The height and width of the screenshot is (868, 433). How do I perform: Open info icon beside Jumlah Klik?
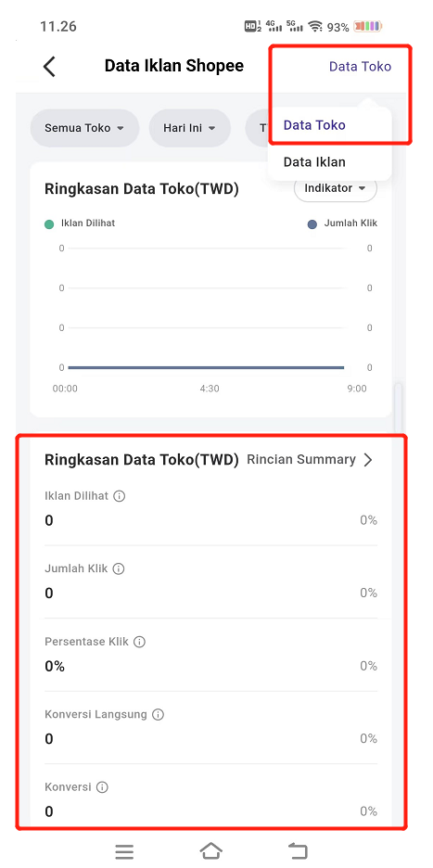(x=119, y=569)
